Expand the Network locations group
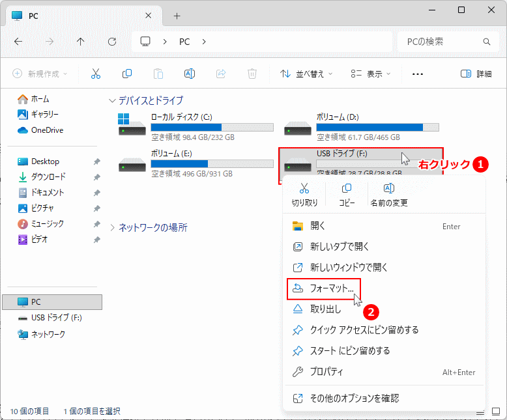507x420 pixels. click(113, 228)
